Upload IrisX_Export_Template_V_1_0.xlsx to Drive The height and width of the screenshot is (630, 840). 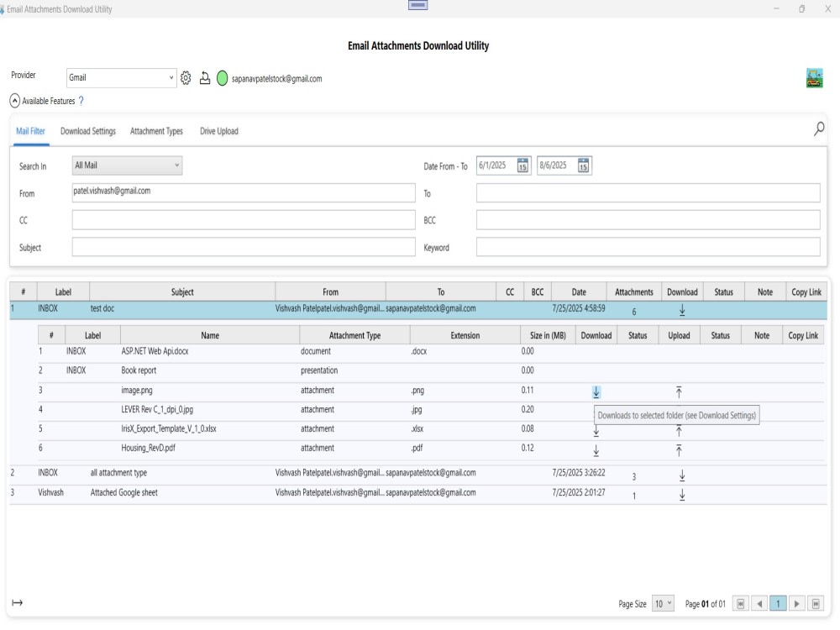tap(679, 431)
